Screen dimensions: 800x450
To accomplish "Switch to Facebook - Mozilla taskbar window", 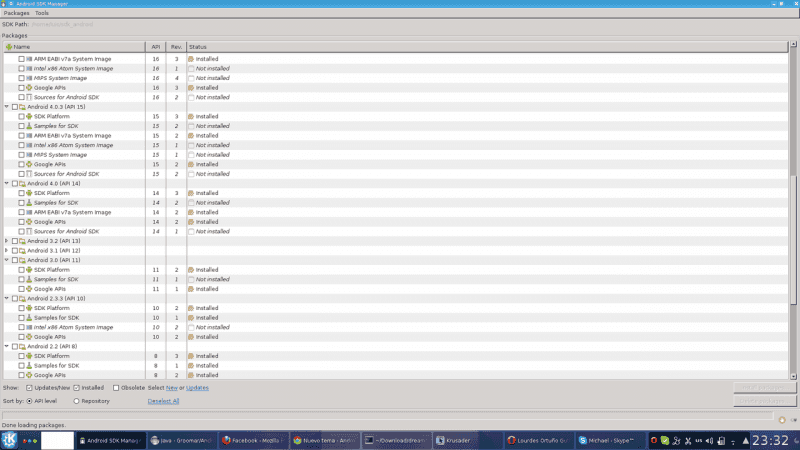I will click(x=254, y=440).
